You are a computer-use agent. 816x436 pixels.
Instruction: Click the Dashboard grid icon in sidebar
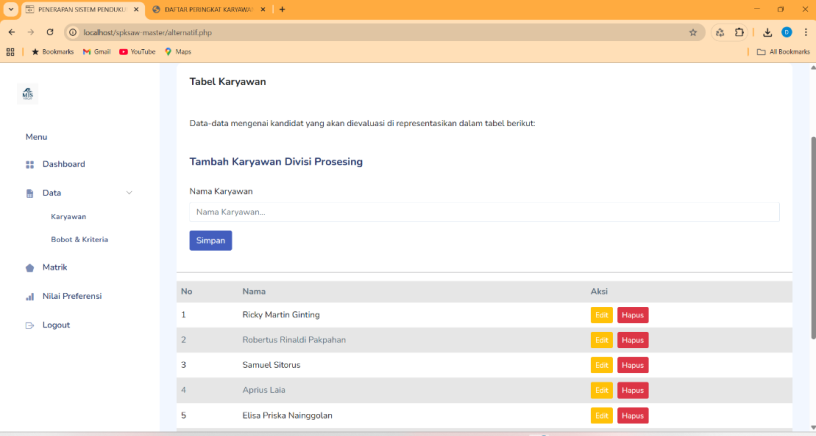click(30, 164)
